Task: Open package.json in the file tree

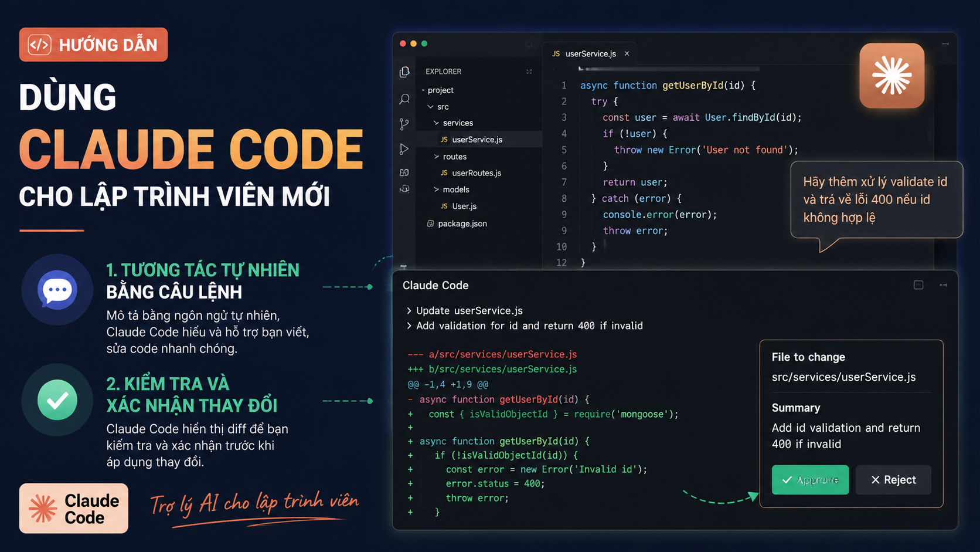Action: (462, 223)
